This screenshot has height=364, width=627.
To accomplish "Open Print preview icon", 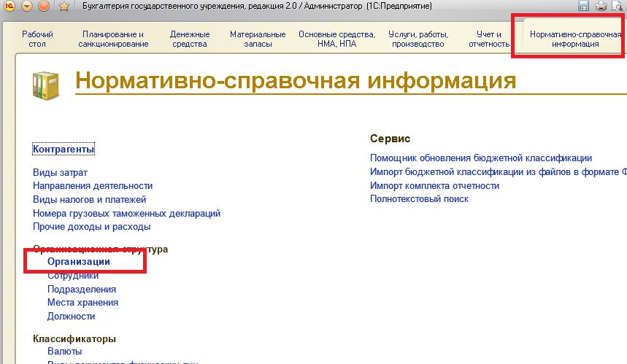I will click(617, 6).
